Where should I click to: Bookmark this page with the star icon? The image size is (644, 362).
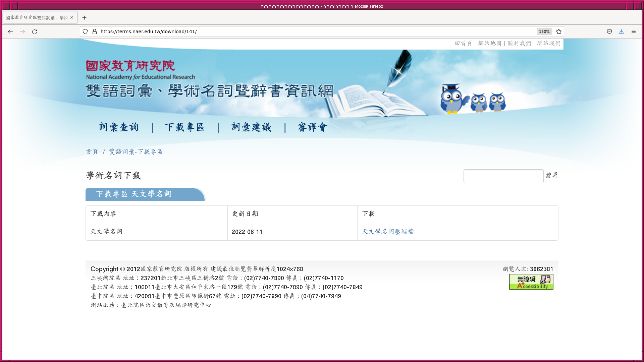(x=559, y=32)
